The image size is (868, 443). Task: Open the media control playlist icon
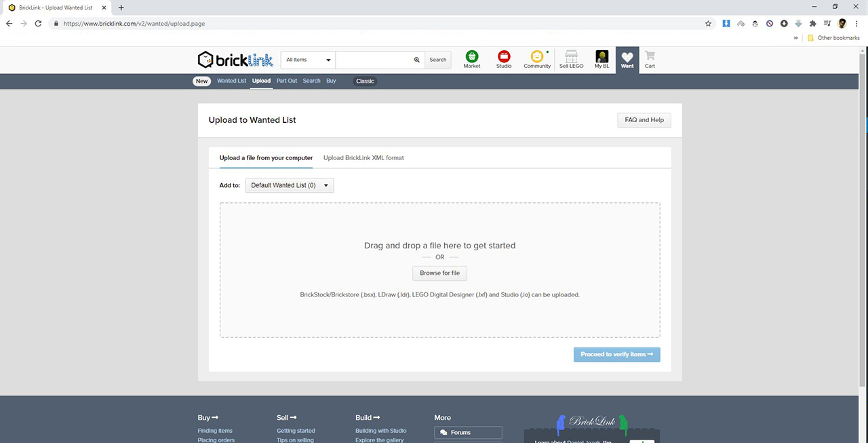coord(827,23)
